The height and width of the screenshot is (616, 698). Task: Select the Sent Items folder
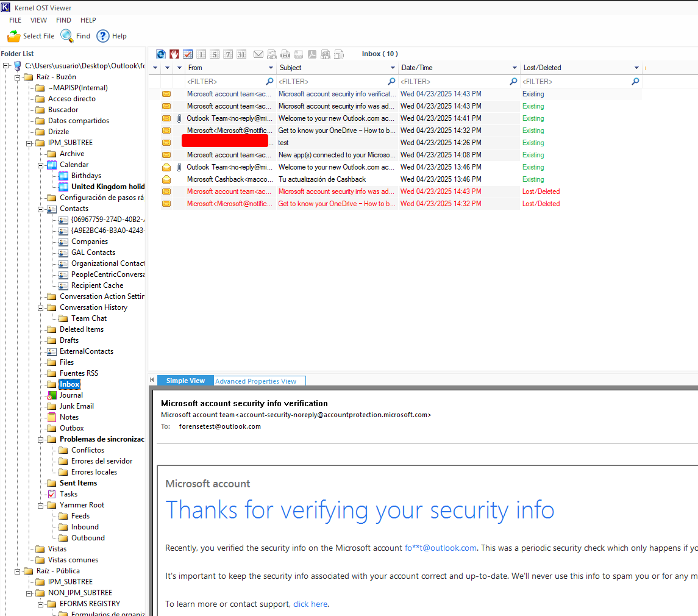coord(79,483)
